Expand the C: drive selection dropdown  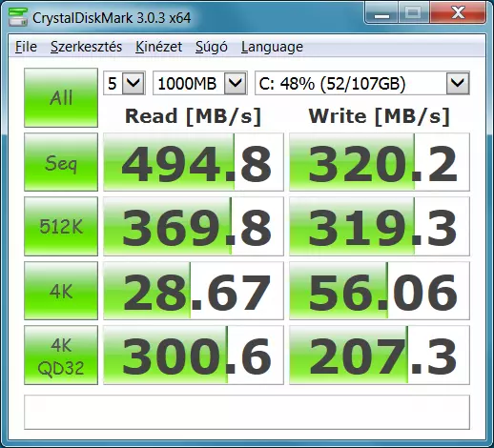click(x=362, y=83)
